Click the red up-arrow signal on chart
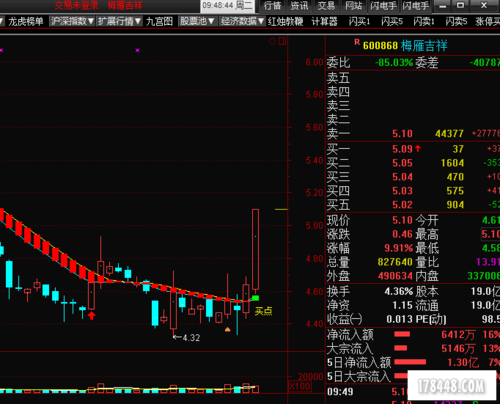This screenshot has height=404, width=500. pyautogui.click(x=91, y=315)
